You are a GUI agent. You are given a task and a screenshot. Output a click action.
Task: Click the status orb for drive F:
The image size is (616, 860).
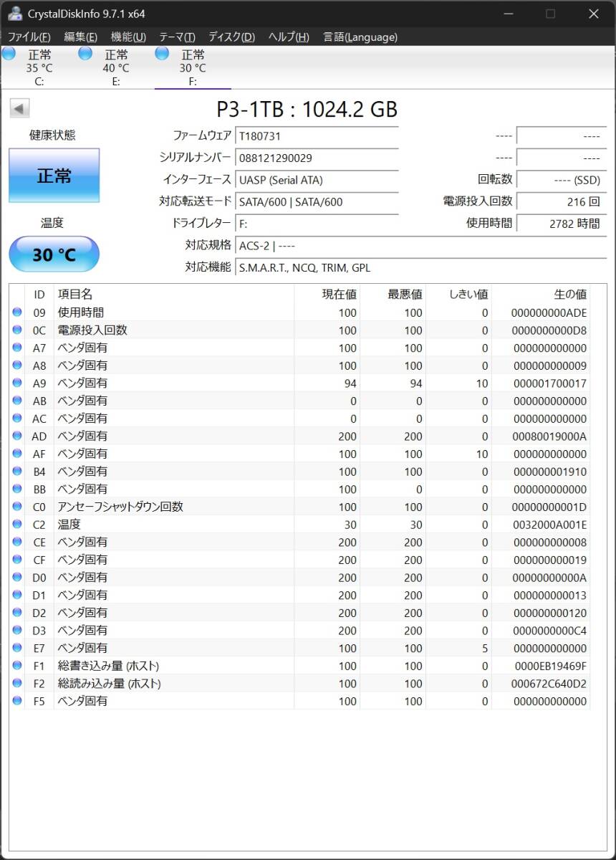(x=162, y=53)
